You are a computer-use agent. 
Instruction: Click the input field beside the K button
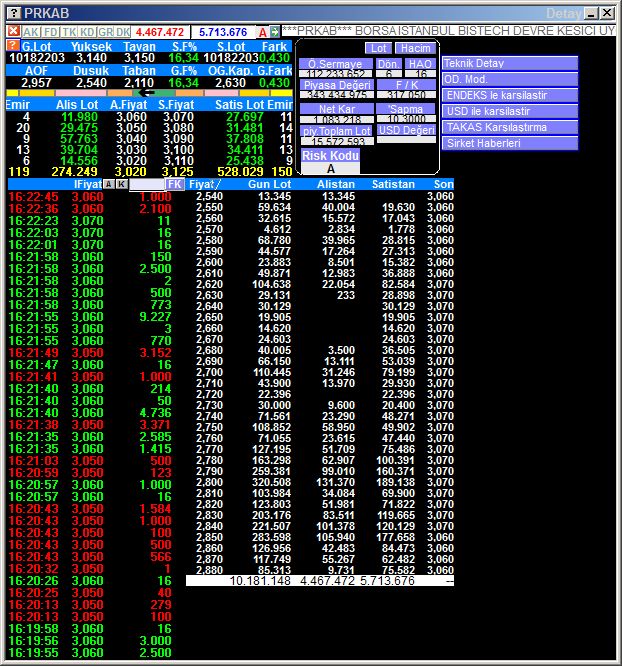(146, 185)
